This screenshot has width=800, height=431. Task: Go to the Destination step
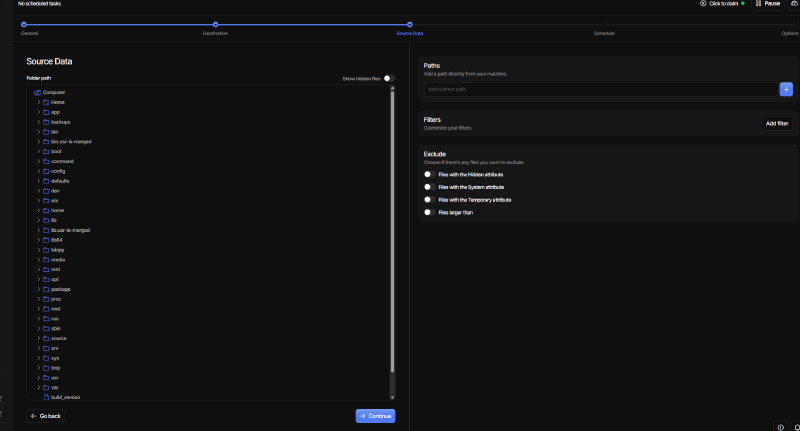pos(215,24)
